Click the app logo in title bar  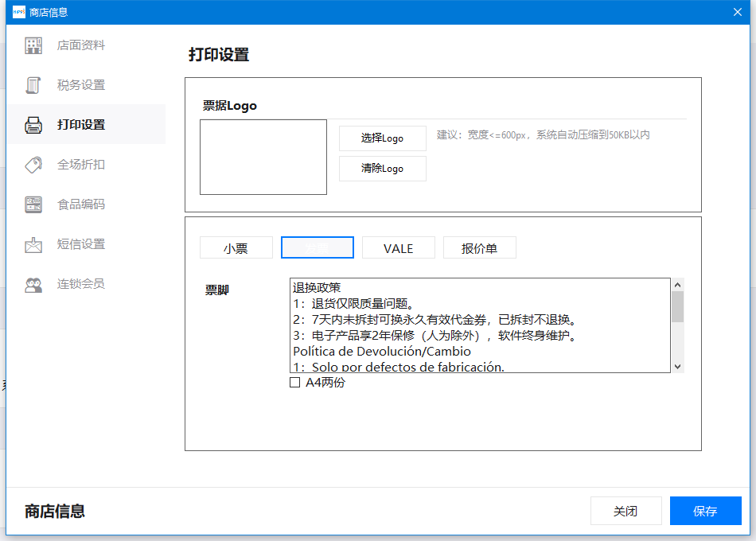click(19, 12)
